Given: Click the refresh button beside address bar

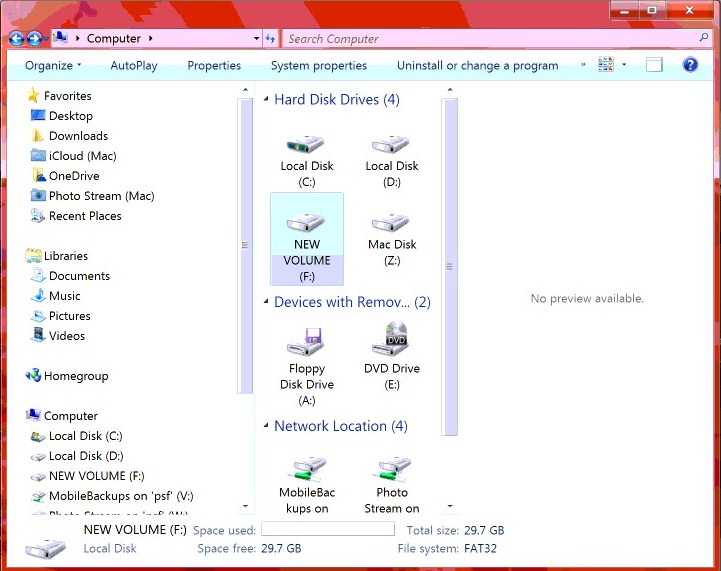Looking at the screenshot, I should pos(270,39).
